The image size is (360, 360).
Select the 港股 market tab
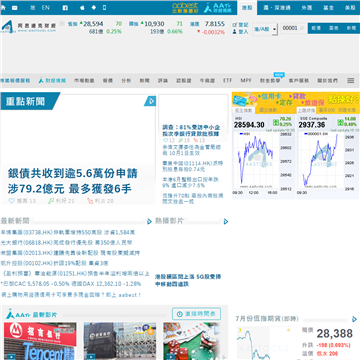point(247,8)
